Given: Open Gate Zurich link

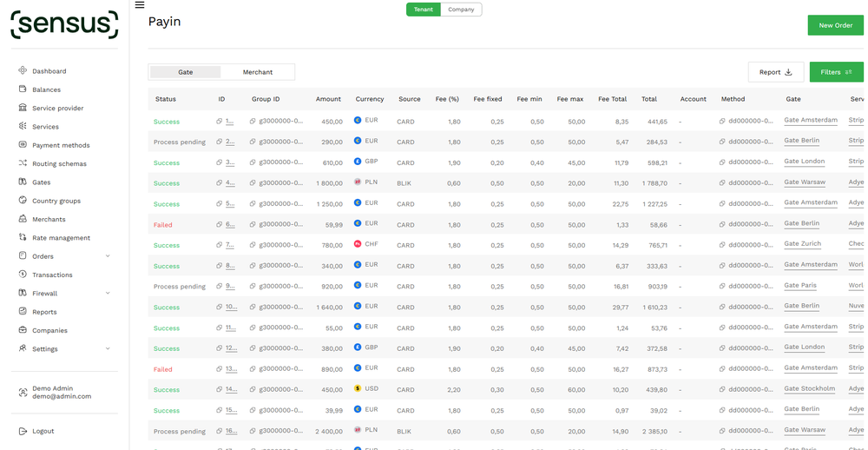Looking at the screenshot, I should pyautogui.click(x=802, y=244).
